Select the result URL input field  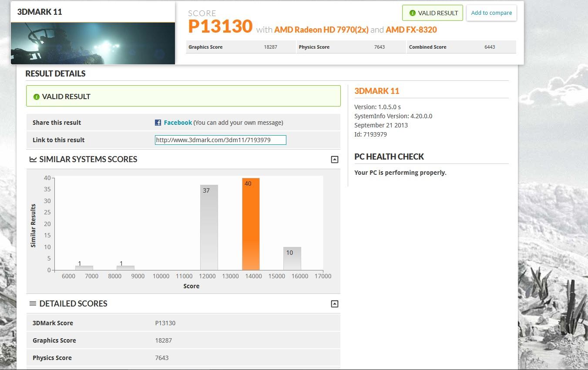tap(221, 140)
